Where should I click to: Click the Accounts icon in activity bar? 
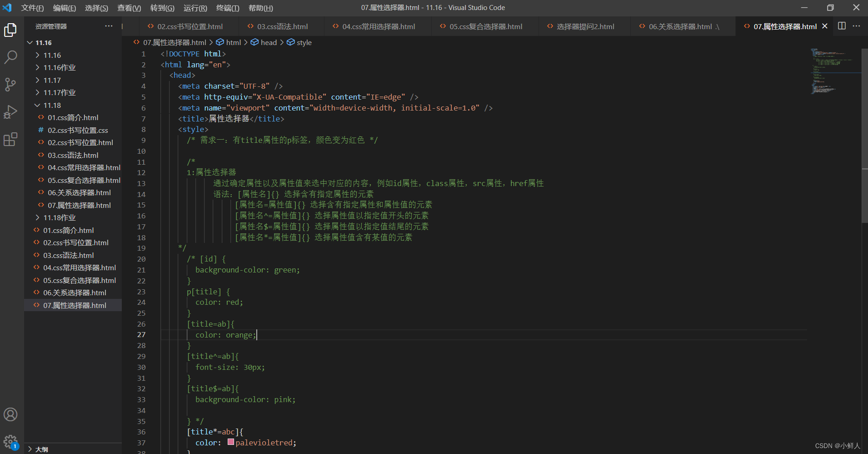pos(11,414)
